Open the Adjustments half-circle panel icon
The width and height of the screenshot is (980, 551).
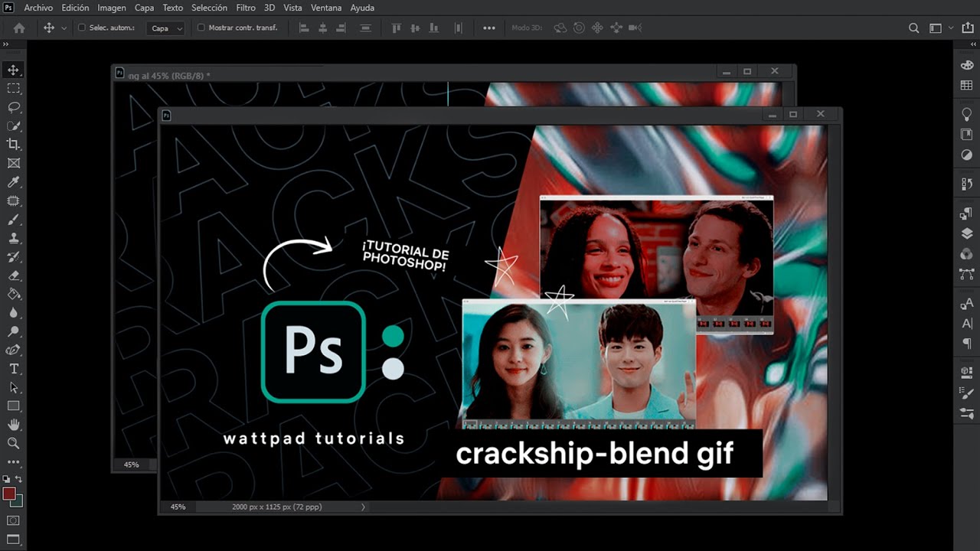967,155
